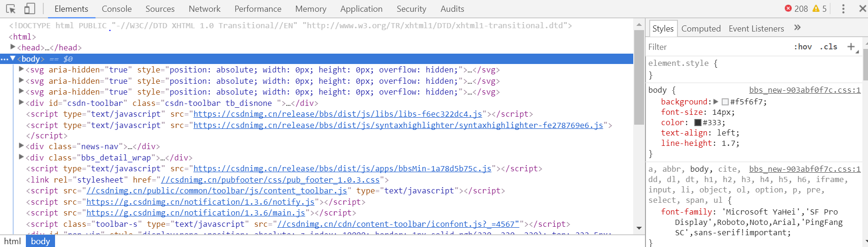Open bbs_new css link for body rule
868x247 pixels.
click(x=805, y=90)
